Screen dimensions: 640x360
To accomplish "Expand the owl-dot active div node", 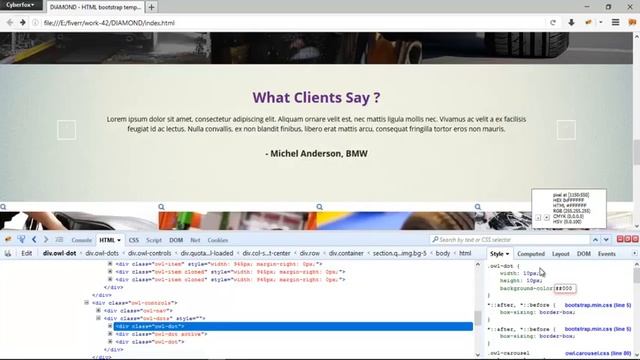I will tap(110, 334).
